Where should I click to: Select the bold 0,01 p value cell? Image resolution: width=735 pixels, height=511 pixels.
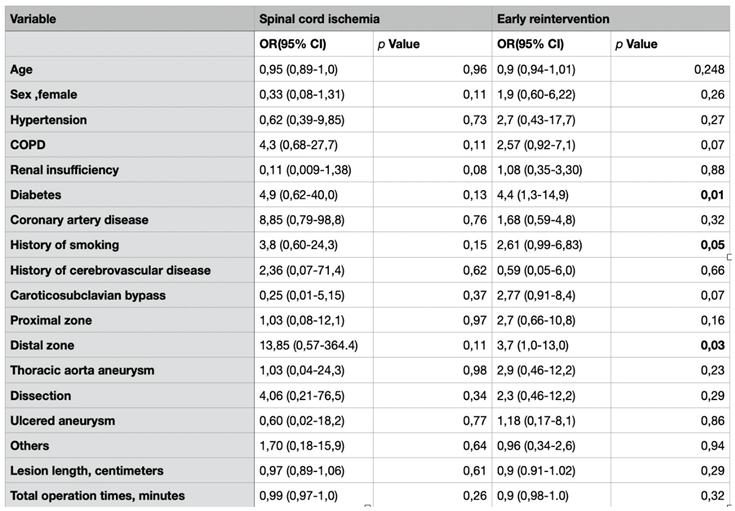pyautogui.click(x=711, y=195)
